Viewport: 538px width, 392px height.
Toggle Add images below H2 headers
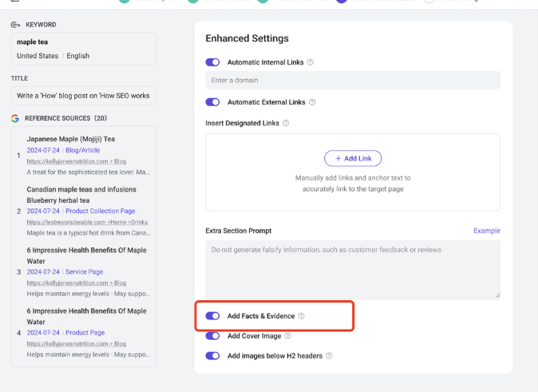pos(212,356)
